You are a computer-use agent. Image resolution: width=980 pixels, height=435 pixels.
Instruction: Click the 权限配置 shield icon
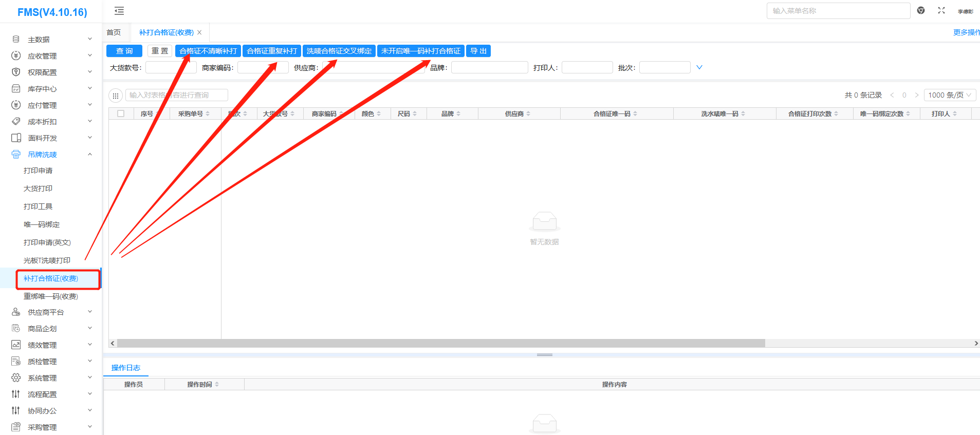(x=16, y=72)
